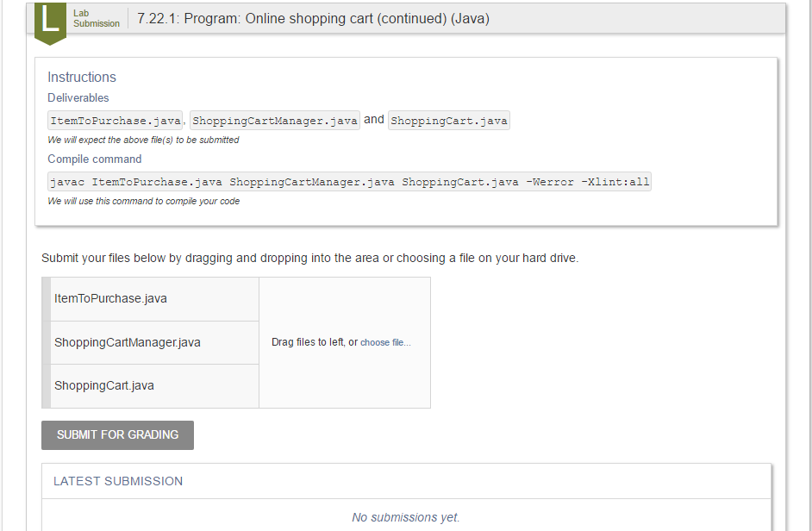Click the Deliverables label
Viewport: 812px width, 531px height.
coord(78,97)
